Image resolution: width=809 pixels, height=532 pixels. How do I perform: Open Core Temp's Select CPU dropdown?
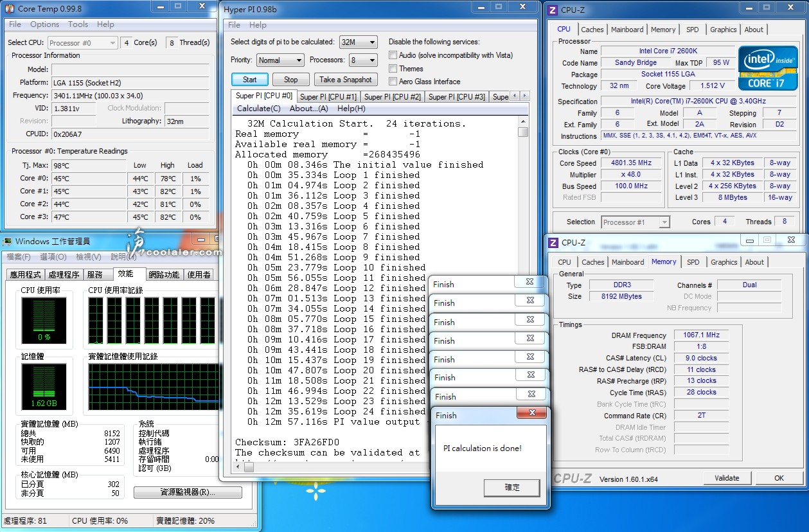tap(82, 43)
